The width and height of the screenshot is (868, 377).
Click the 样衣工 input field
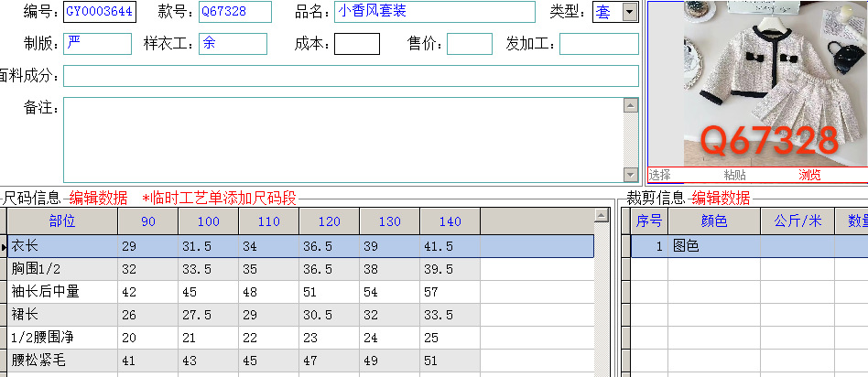(x=233, y=44)
